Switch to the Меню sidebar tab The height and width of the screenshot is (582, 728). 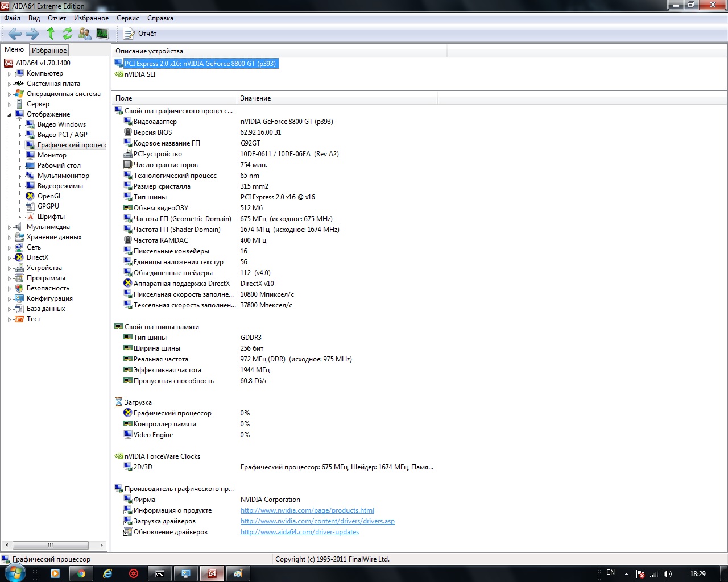pyautogui.click(x=14, y=49)
